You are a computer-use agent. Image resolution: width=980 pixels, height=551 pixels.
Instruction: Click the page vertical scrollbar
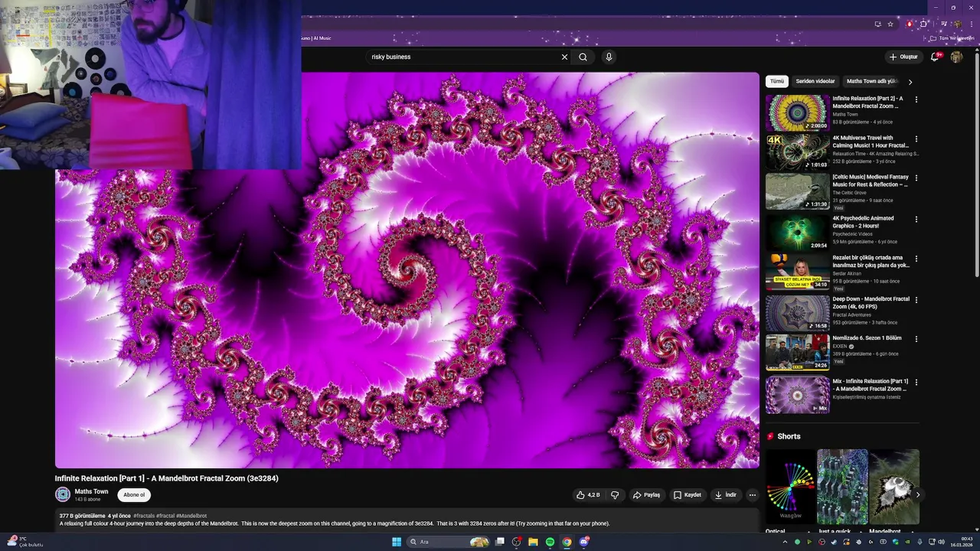pos(976,165)
